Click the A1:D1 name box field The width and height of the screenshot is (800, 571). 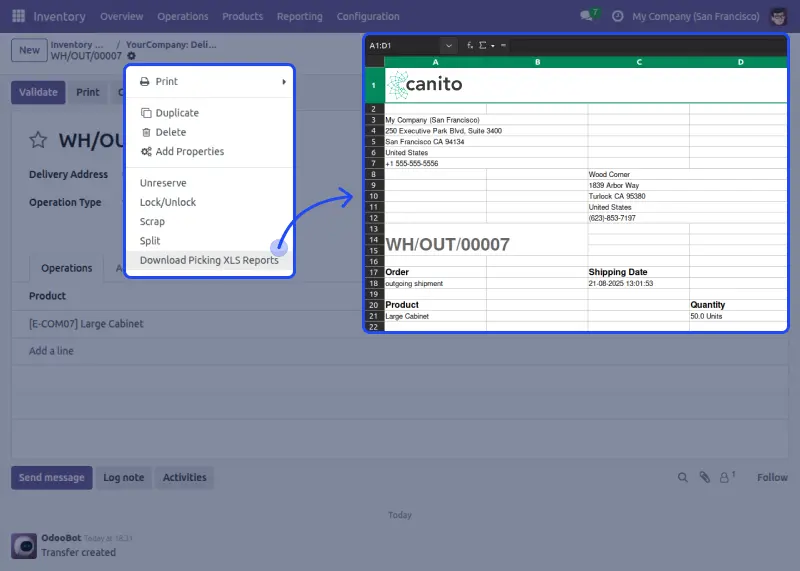tap(404, 45)
